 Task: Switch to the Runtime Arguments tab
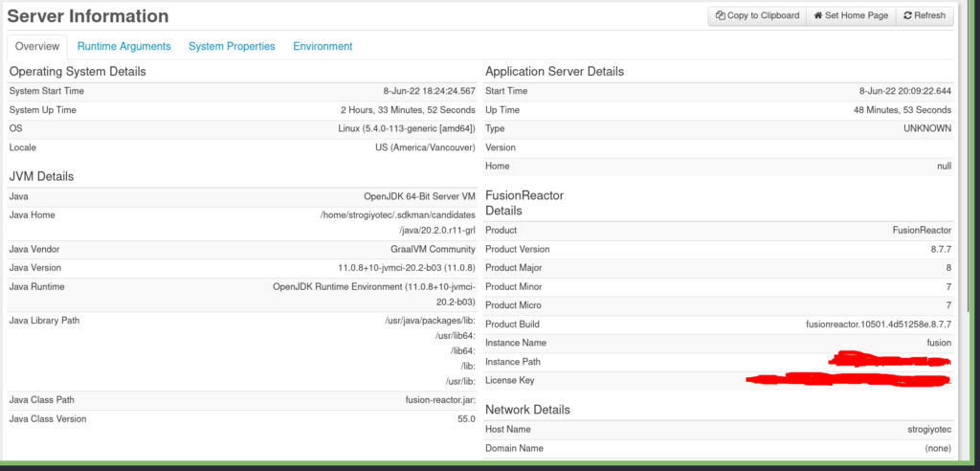(123, 46)
